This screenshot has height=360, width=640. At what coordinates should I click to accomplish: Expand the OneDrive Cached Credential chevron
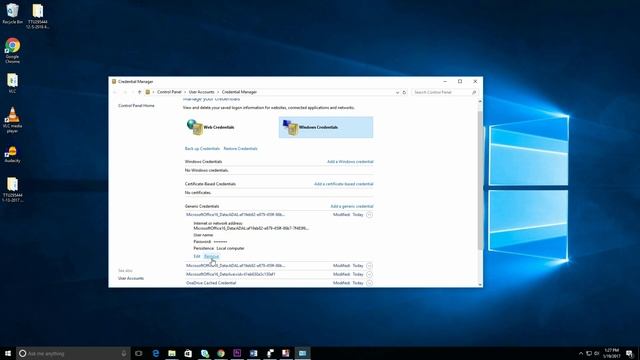click(x=369, y=283)
